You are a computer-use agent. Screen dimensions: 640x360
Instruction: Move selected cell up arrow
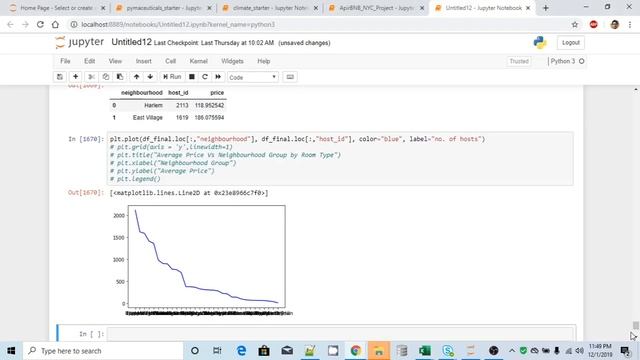pyautogui.click(x=136, y=77)
